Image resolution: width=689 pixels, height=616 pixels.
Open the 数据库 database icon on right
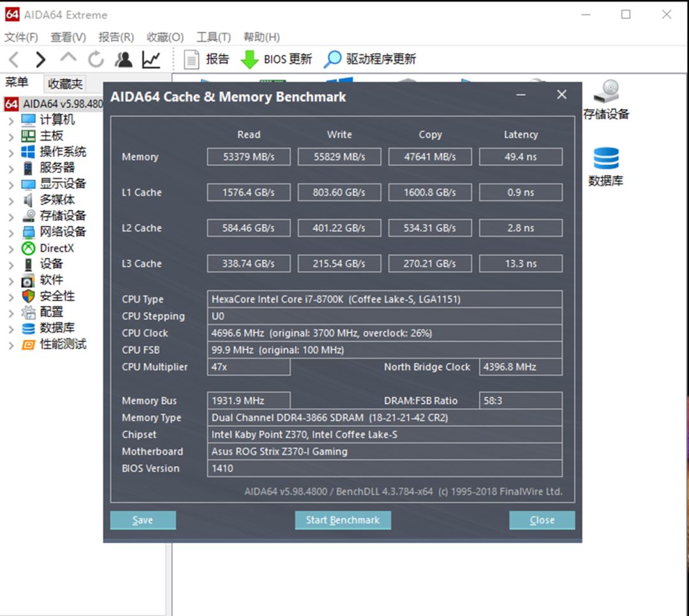606,158
